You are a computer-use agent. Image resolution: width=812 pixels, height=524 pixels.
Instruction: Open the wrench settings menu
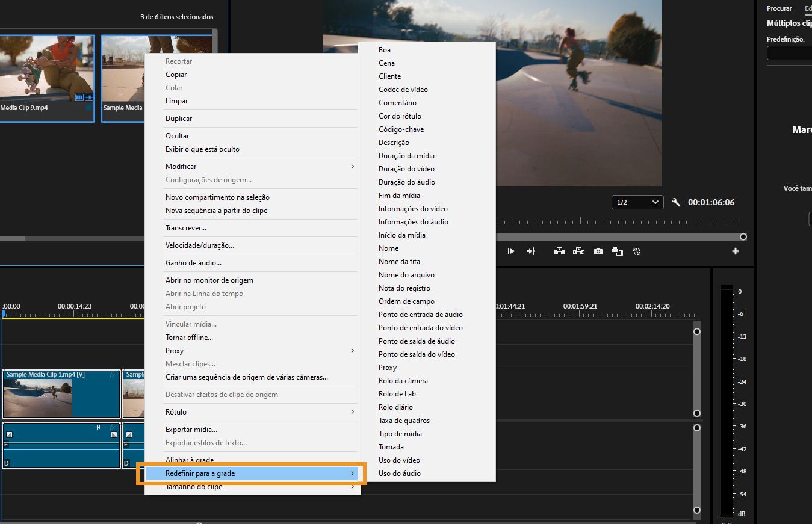pyautogui.click(x=676, y=203)
